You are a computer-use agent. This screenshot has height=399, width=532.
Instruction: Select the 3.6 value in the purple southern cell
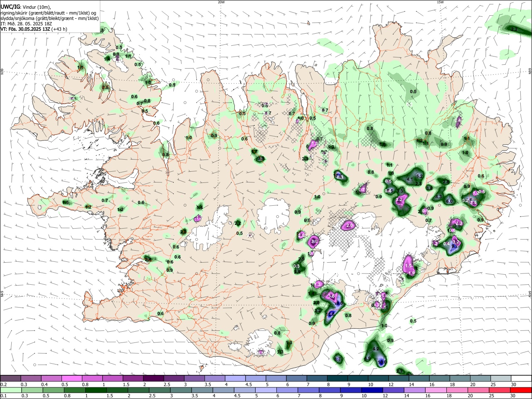click(x=331, y=296)
